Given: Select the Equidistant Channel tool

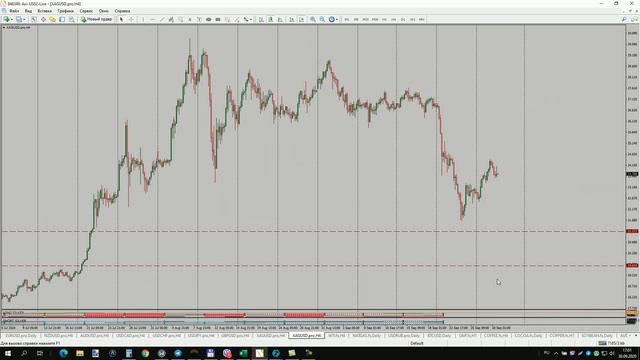Looking at the screenshot, I should 171,19.
